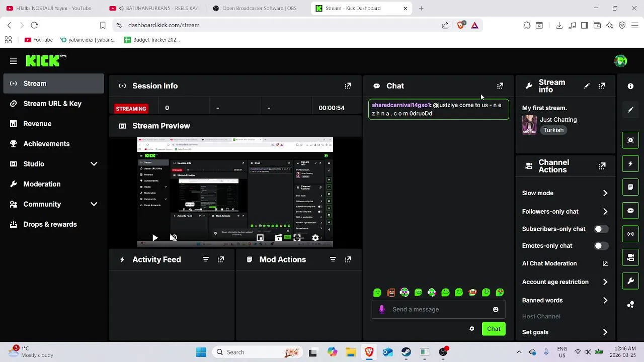
Task: Open Achievements in sidebar
Action: 53,144
